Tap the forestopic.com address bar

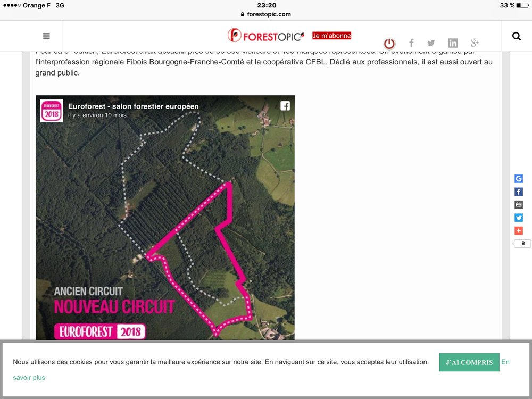[x=266, y=14]
